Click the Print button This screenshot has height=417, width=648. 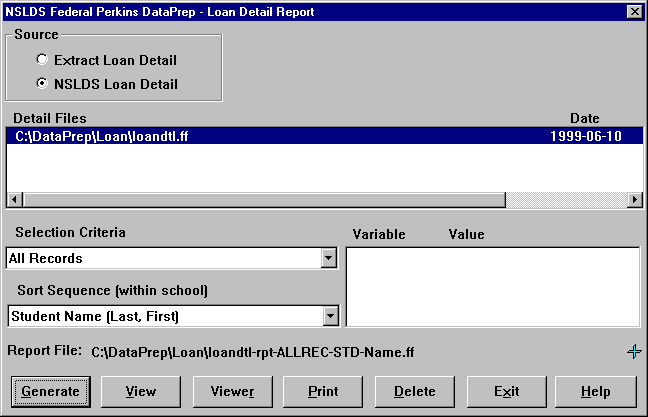click(x=323, y=391)
